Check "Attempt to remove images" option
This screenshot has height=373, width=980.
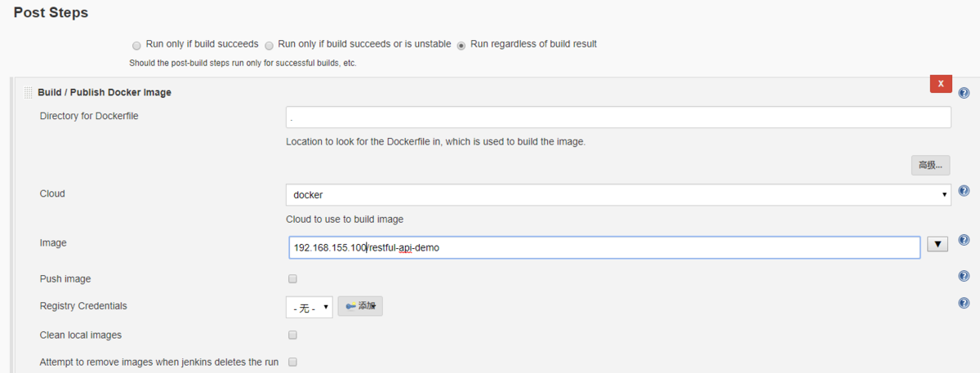click(x=292, y=362)
